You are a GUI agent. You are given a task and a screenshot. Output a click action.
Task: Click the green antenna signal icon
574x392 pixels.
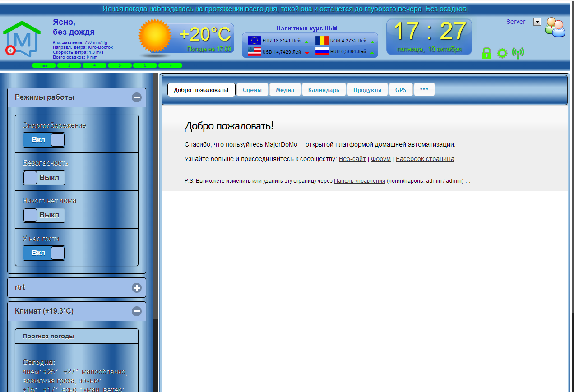coord(518,53)
